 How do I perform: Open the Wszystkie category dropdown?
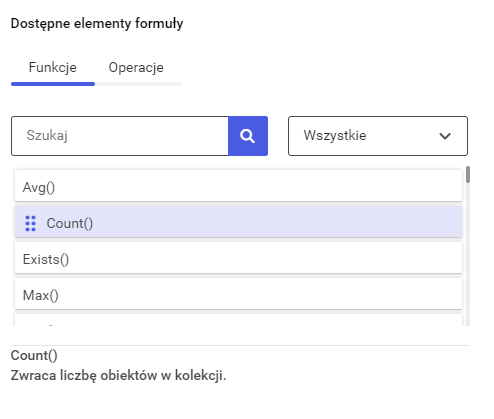pos(378,136)
